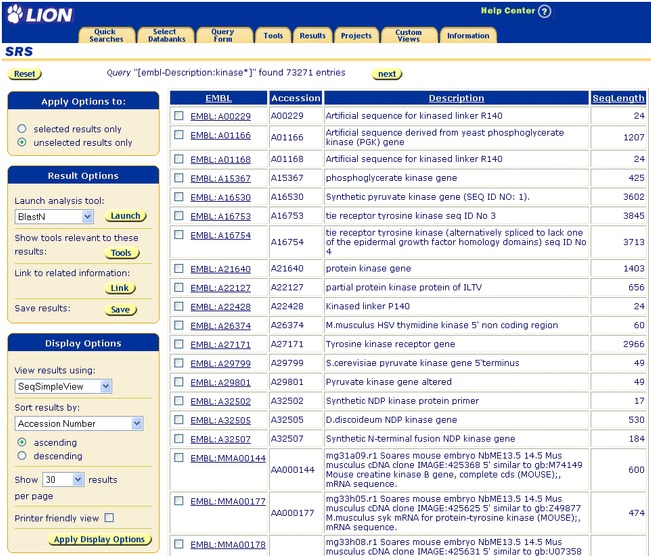Check the box for EMBL:A21640
Image resolution: width=651 pixels, height=556 pixels.
click(179, 268)
